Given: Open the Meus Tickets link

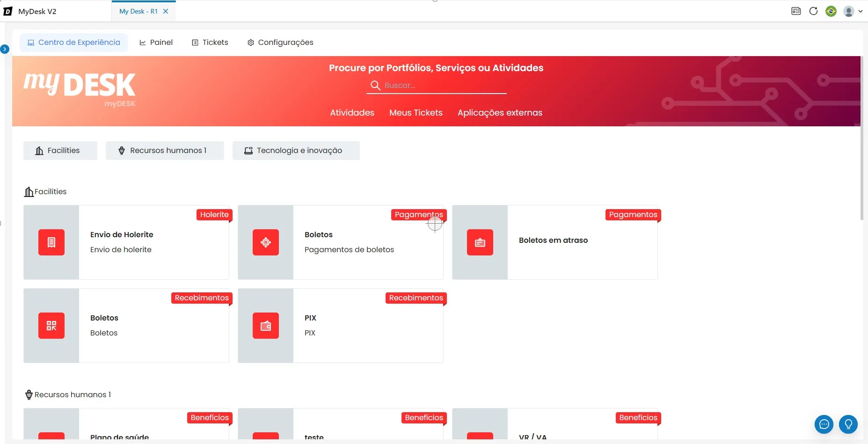Looking at the screenshot, I should [x=416, y=113].
